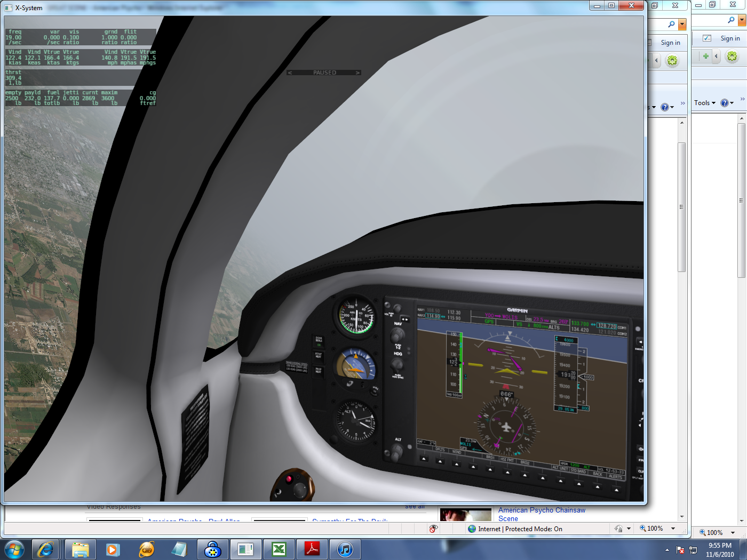Open Windows Media Player from taskbar
Image resolution: width=747 pixels, height=560 pixels.
[113, 549]
